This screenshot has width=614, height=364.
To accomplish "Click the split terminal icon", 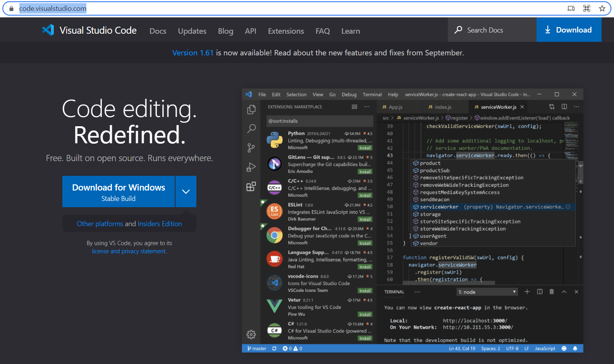I will [x=540, y=292].
